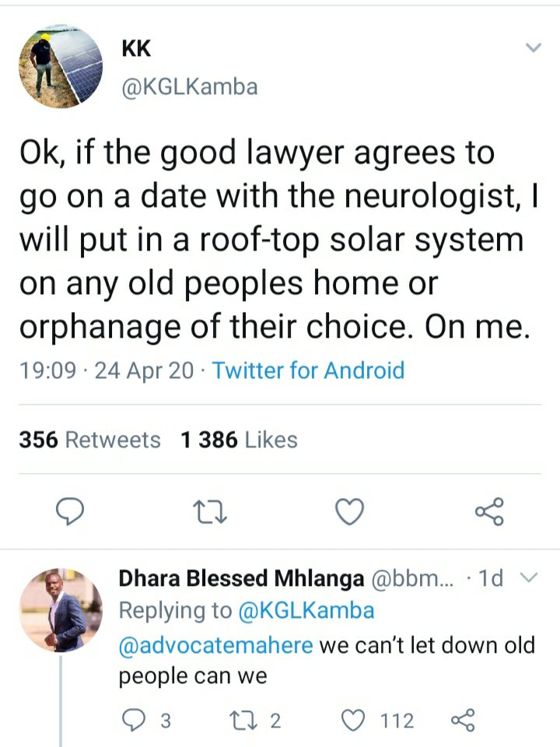Viewport: 560px width, 747px height.
Task: Expand options arrow on Dhara's reply
Action: (x=527, y=578)
